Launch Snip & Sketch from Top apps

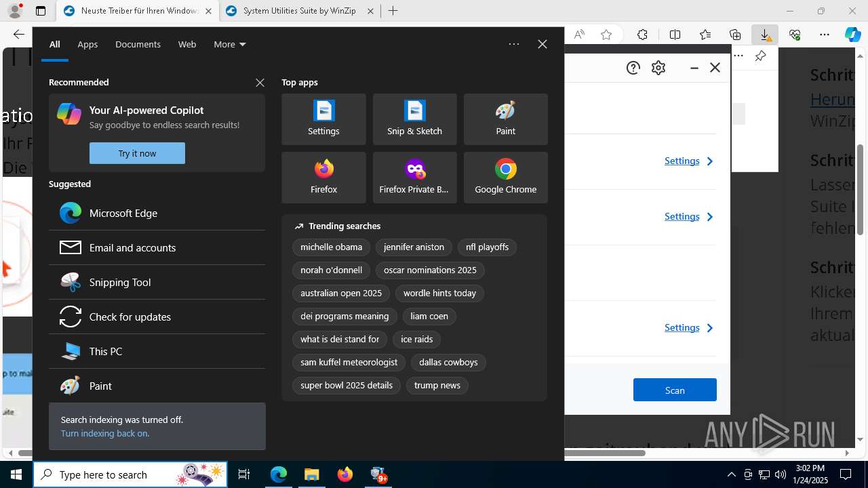click(x=414, y=119)
